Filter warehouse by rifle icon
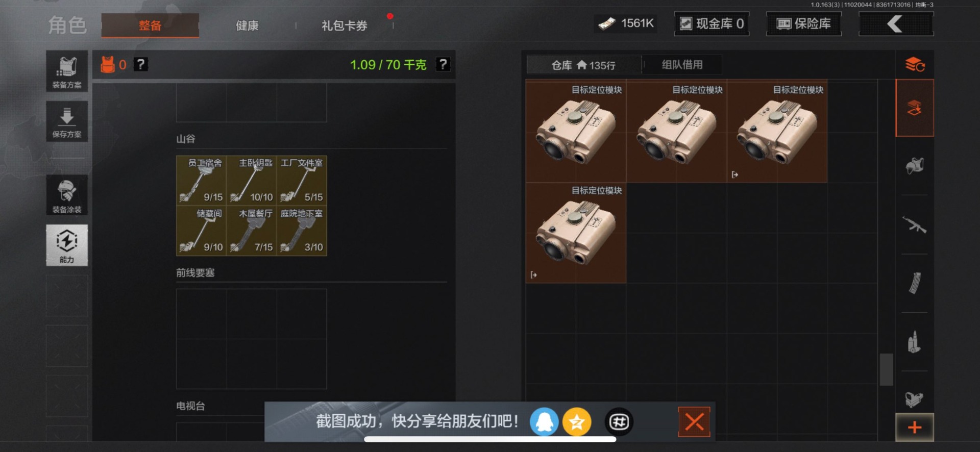This screenshot has width=980, height=452. 914,224
